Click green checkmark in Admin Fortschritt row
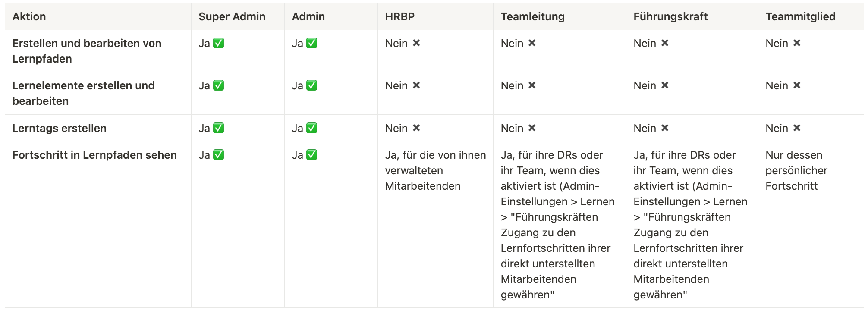This screenshot has height=320, width=868. [311, 155]
